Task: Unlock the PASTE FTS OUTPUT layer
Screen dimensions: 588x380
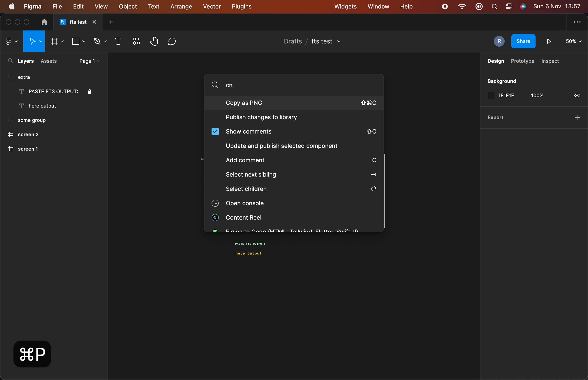Action: 90,91
